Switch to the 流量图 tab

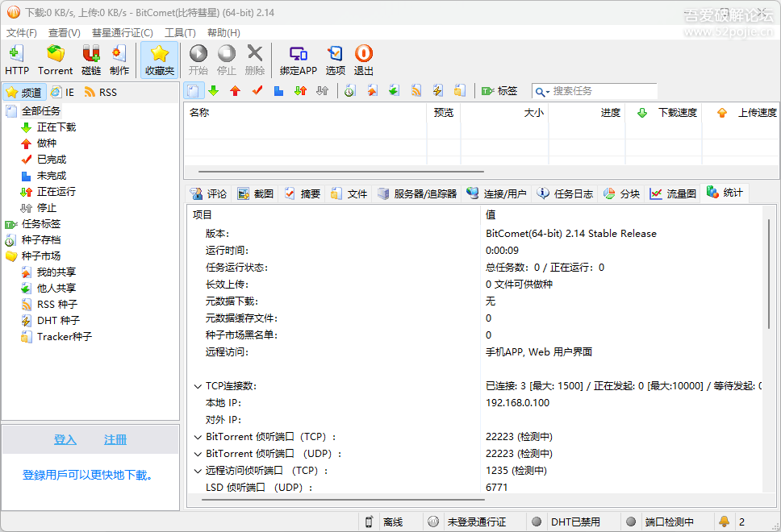pyautogui.click(x=673, y=193)
